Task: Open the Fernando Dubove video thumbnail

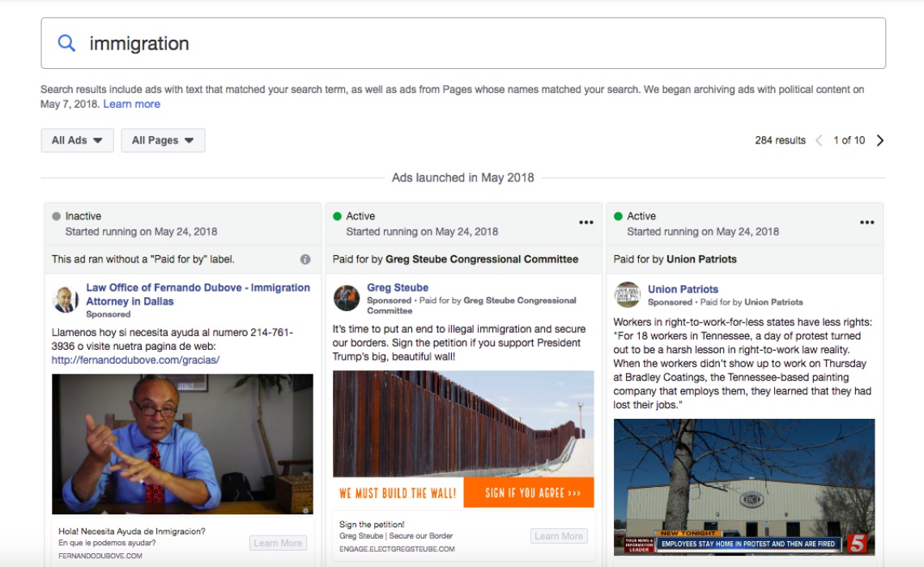Action: tap(183, 445)
